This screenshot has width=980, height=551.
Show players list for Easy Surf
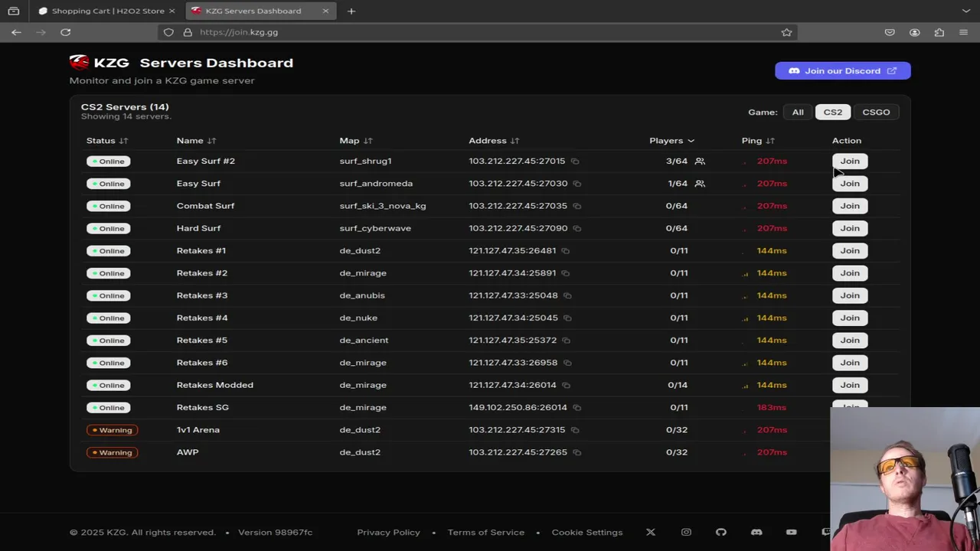click(x=700, y=184)
